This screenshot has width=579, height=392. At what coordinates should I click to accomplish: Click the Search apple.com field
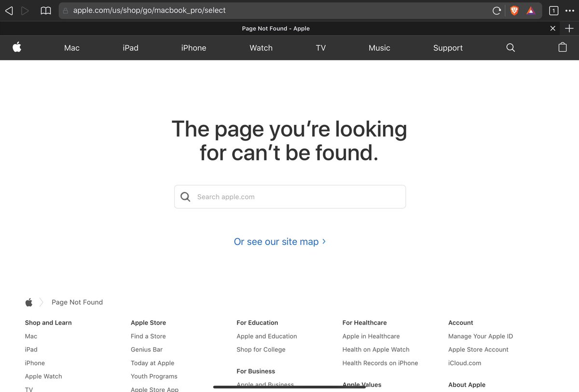tap(290, 197)
